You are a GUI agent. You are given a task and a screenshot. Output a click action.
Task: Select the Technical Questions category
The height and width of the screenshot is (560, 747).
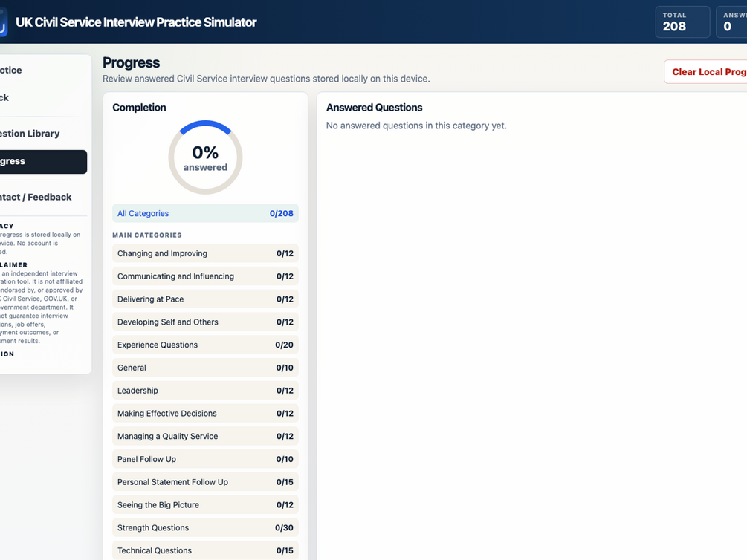[205, 550]
